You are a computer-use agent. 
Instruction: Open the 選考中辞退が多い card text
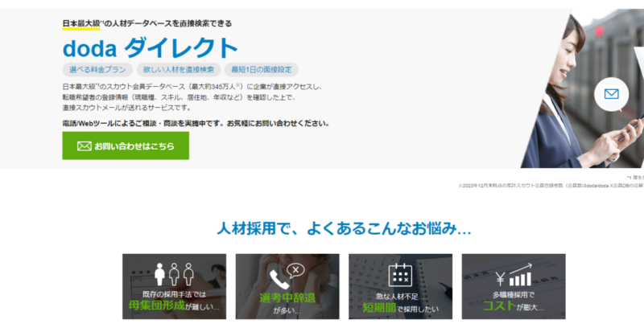[287, 301]
